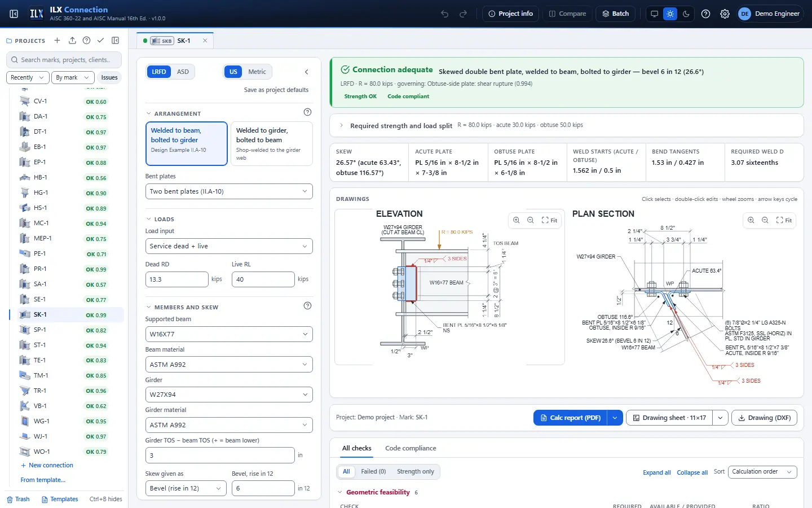Open the Bent plates dropdown
Screen dimensions: 812x508
[x=229, y=191]
